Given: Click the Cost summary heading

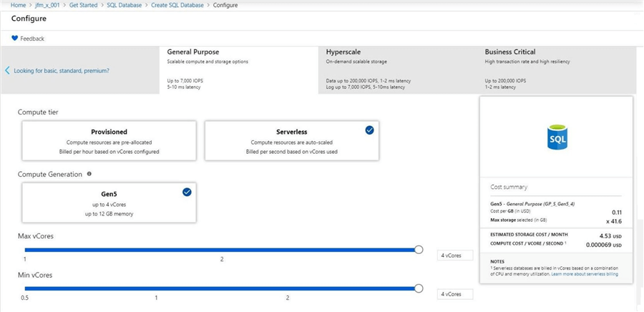Looking at the screenshot, I should pos(509,187).
